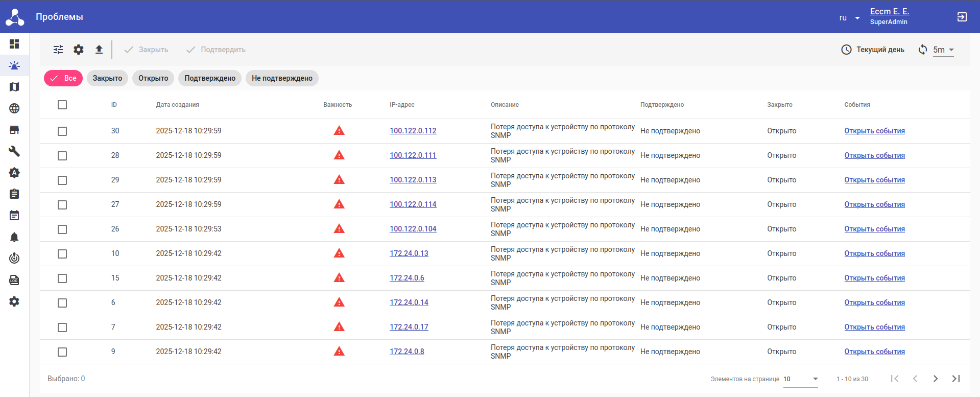The height and width of the screenshot is (397, 980).
Task: Click Открыть события for IP 172.24.0.8
Action: pyautogui.click(x=874, y=352)
